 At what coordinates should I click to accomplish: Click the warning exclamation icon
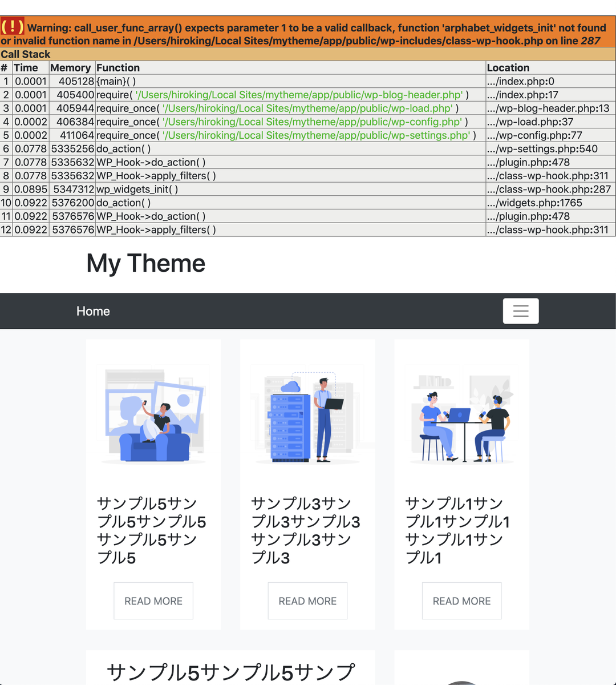coord(13,26)
